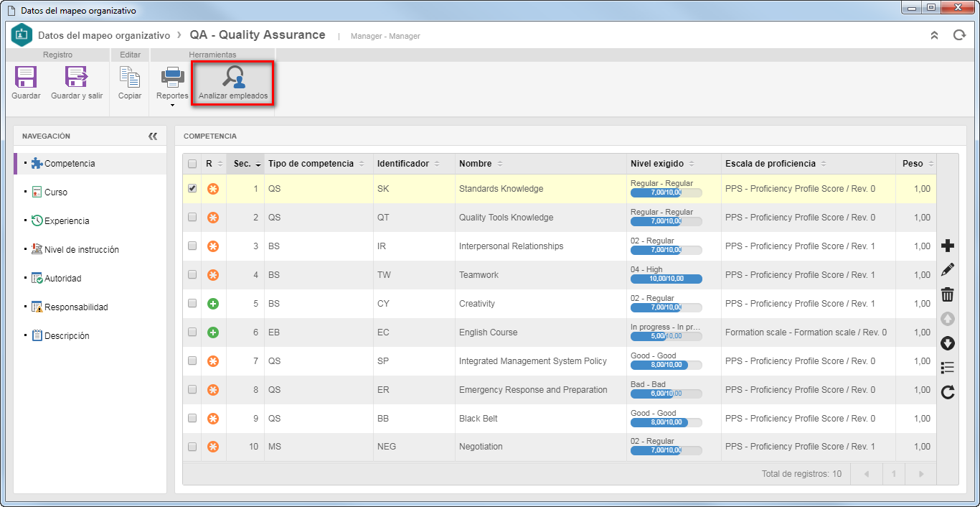The image size is (980, 507).
Task: Click the trash delete icon
Action: (948, 294)
